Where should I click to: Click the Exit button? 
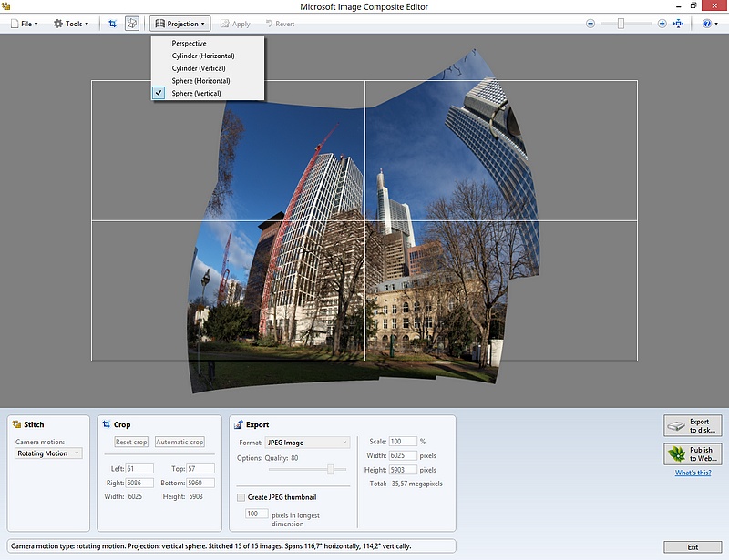point(693,546)
